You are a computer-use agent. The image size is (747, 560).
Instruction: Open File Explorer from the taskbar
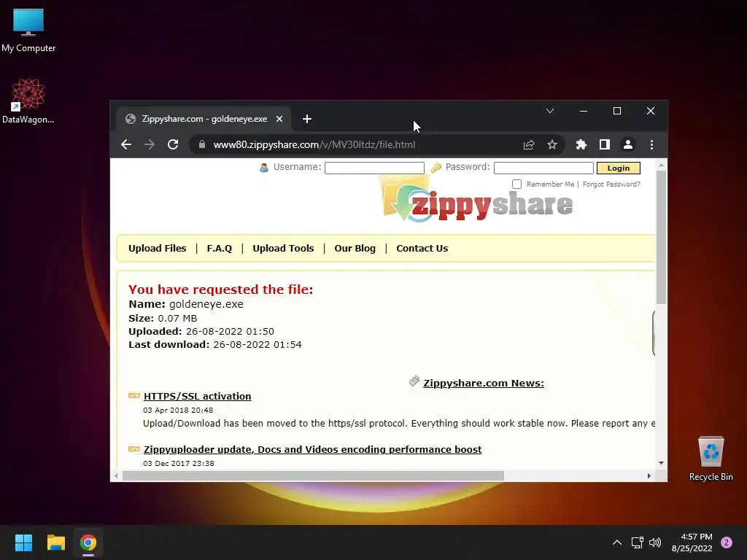click(55, 542)
